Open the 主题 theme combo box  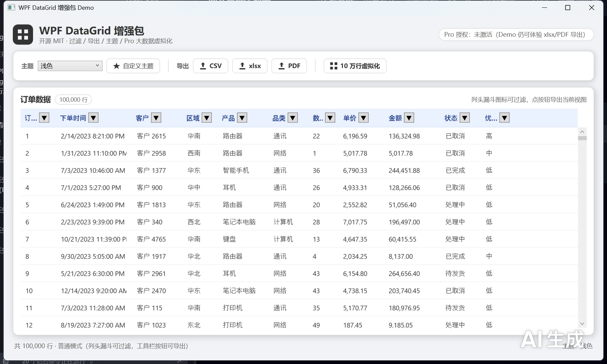coord(70,66)
